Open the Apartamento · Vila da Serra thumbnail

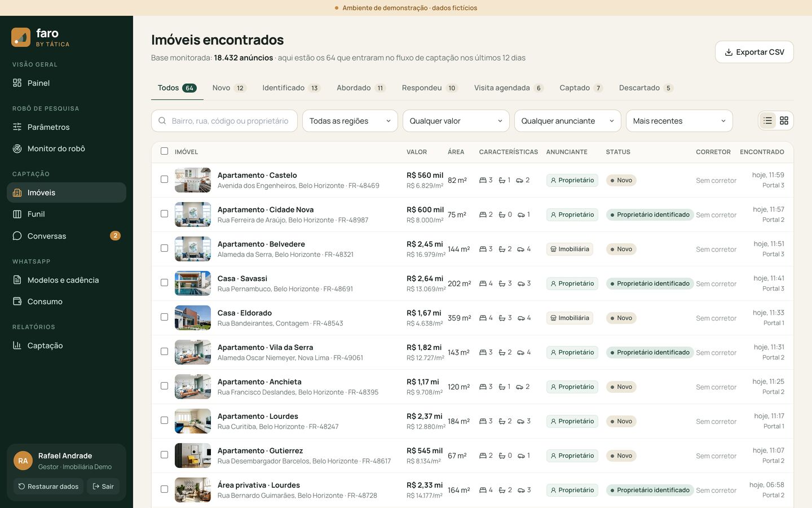point(193,352)
